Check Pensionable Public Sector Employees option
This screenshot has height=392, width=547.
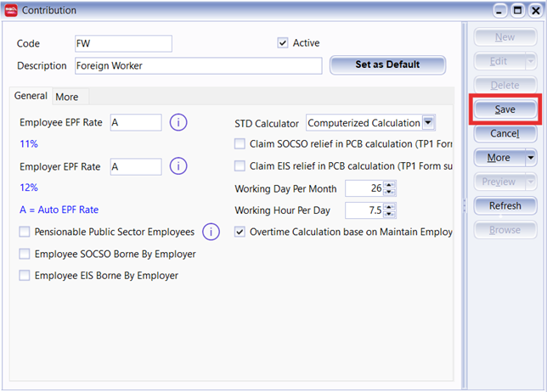[x=25, y=232]
